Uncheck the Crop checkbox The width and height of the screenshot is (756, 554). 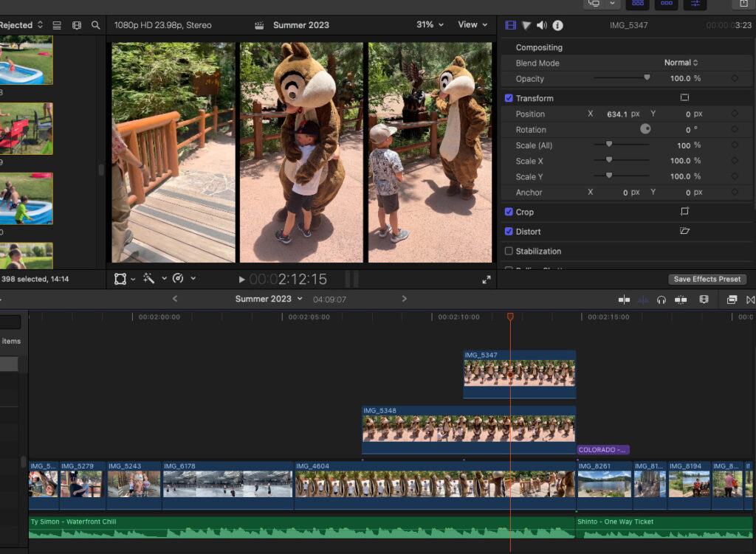click(x=509, y=212)
